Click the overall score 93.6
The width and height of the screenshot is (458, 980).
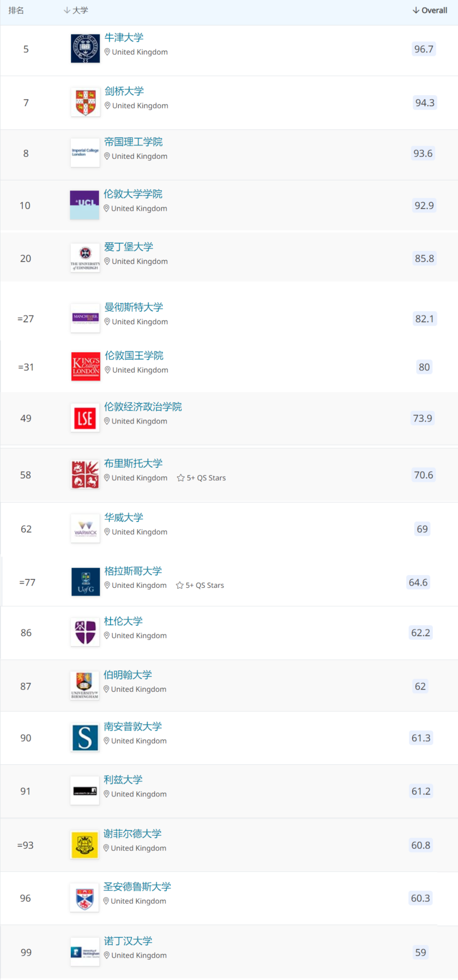pos(423,153)
